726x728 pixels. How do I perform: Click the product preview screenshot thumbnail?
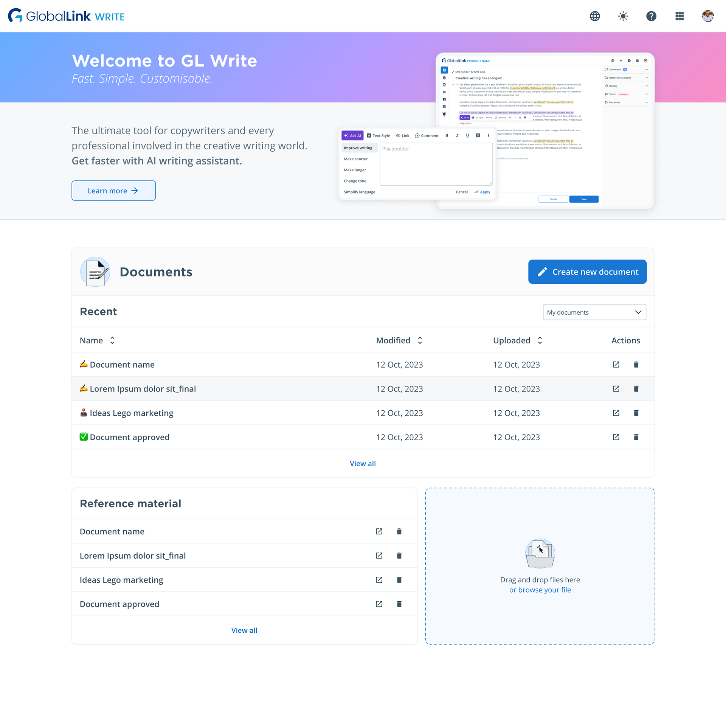(545, 130)
